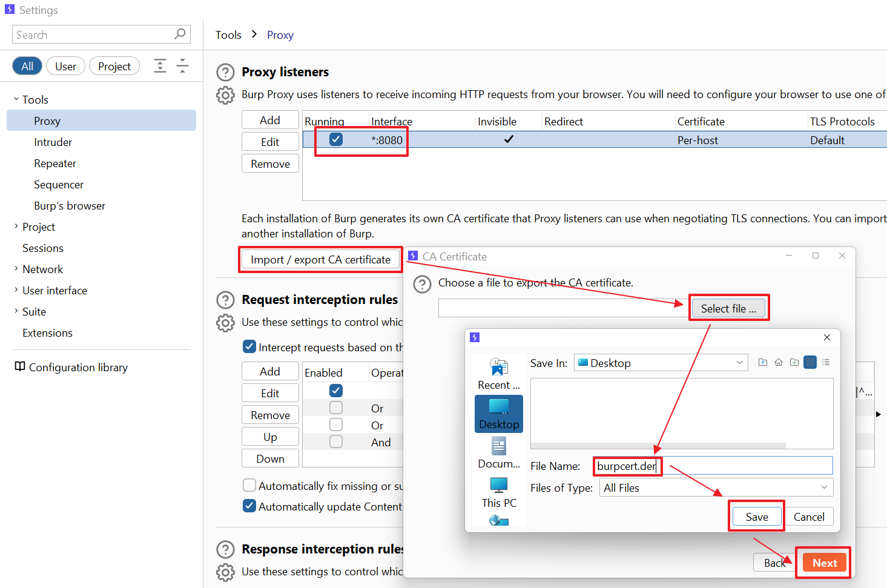The width and height of the screenshot is (887, 588).
Task: Disable Automatically update Content option
Action: point(249,506)
